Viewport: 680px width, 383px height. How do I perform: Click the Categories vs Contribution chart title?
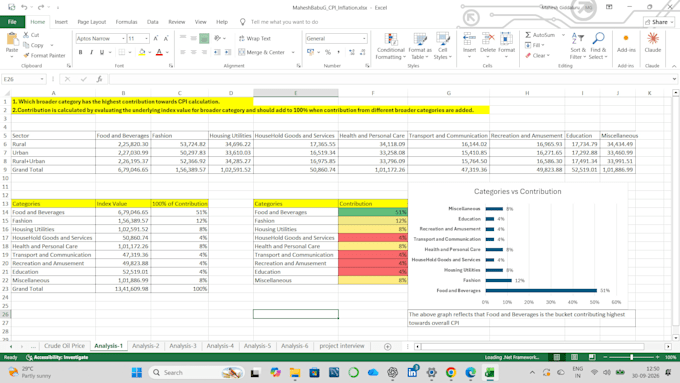click(517, 191)
